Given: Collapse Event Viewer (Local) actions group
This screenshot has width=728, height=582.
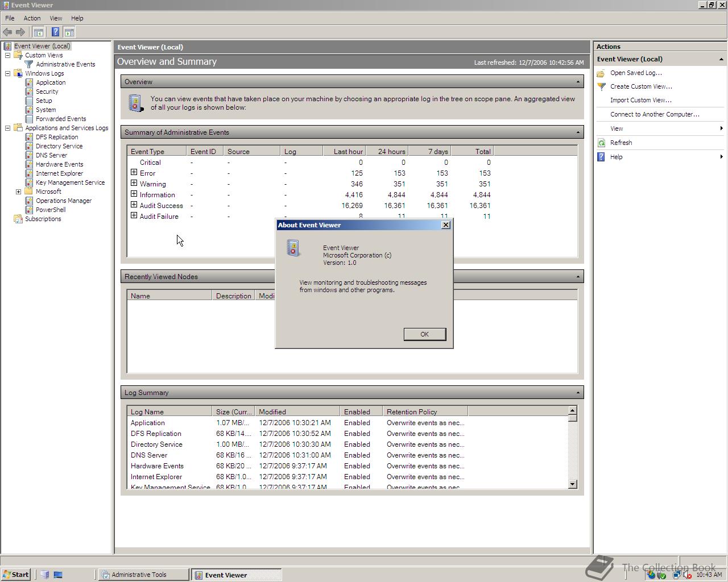Looking at the screenshot, I should (x=721, y=59).
